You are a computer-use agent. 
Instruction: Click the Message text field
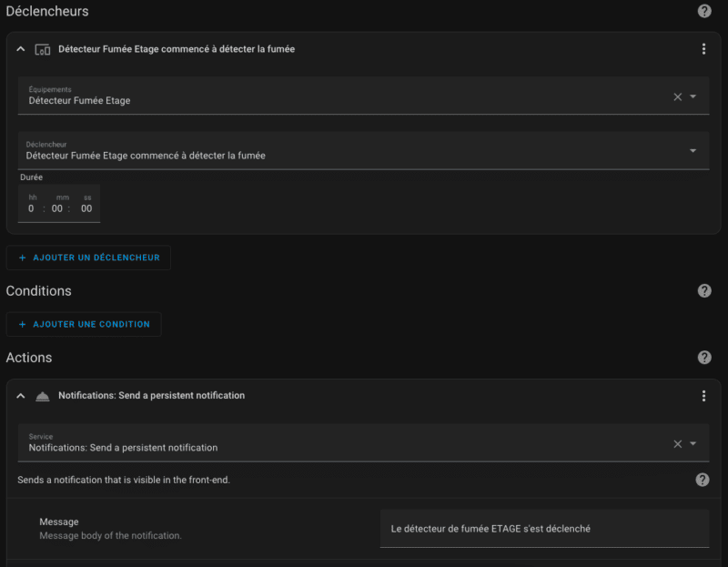tap(543, 529)
